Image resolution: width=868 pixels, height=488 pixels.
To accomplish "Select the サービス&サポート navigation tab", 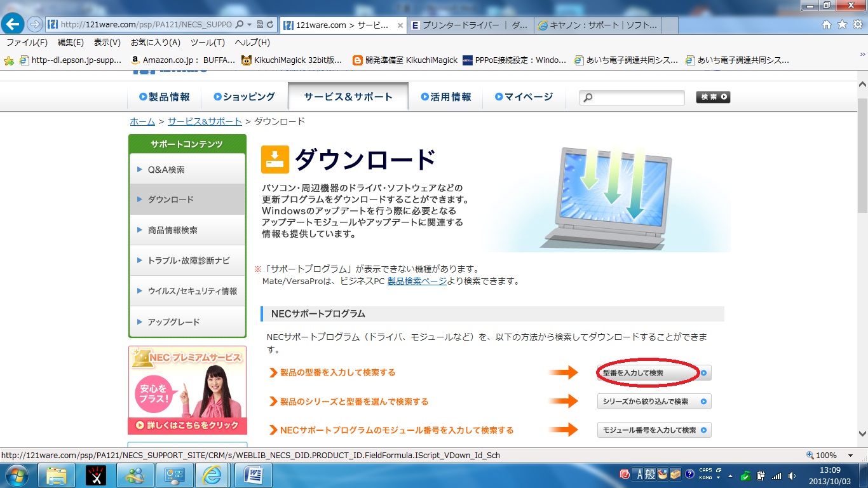I will (348, 97).
